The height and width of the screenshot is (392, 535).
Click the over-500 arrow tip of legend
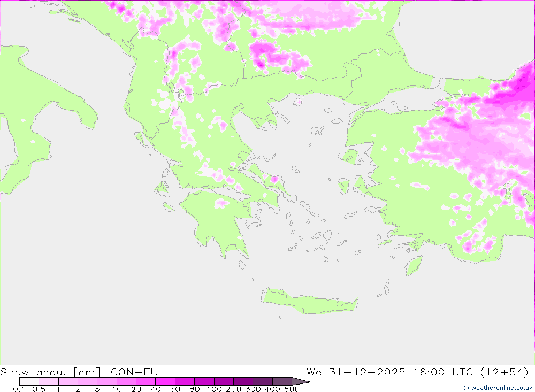pos(301,381)
